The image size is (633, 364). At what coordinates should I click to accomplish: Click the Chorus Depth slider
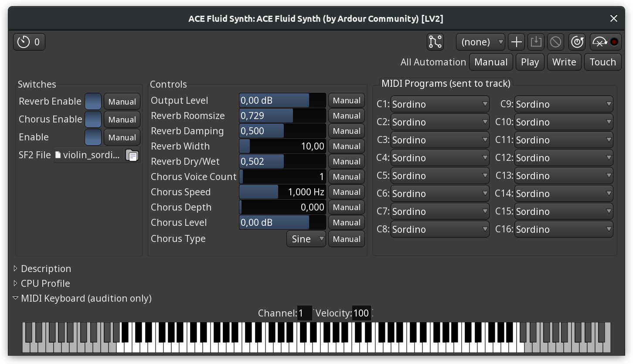282,208
